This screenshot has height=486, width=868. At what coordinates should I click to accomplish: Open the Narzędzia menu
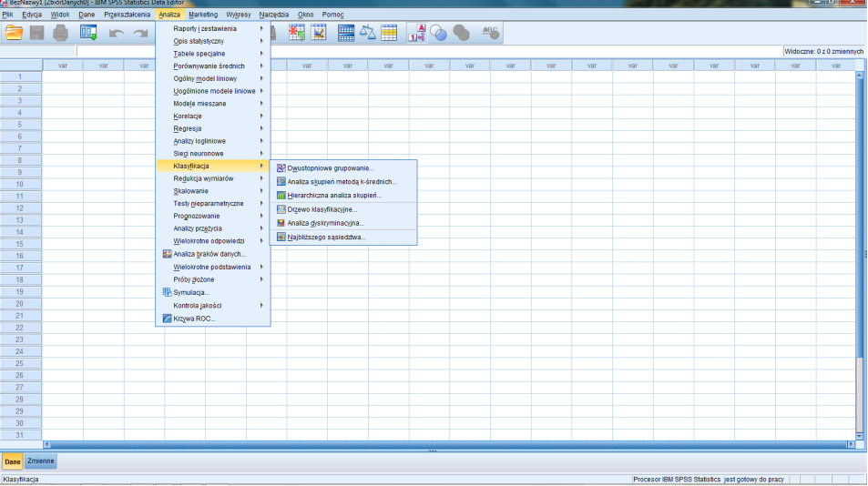[x=274, y=15]
